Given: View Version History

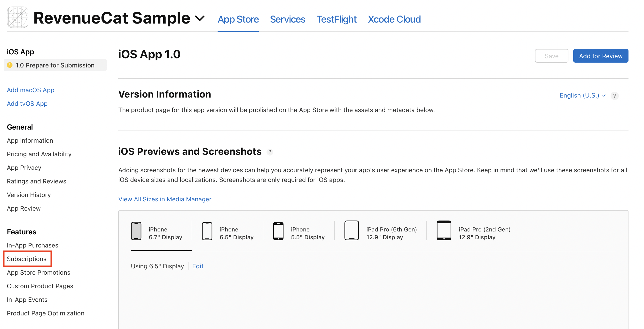Looking at the screenshot, I should [x=29, y=195].
